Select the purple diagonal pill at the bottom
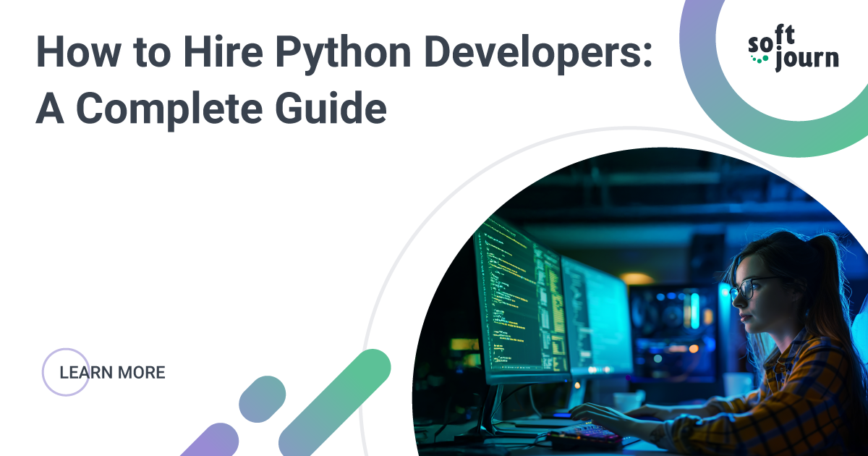The height and width of the screenshot is (456, 868). point(211,440)
